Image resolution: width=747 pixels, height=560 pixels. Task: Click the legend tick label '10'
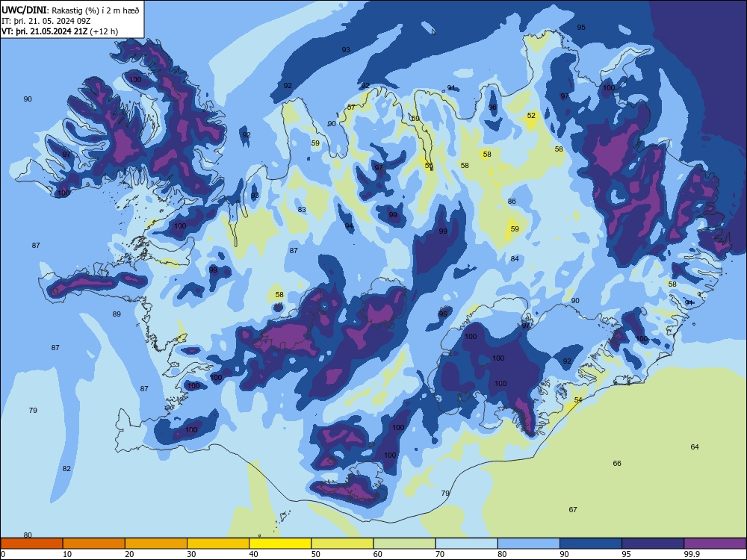coord(67,554)
